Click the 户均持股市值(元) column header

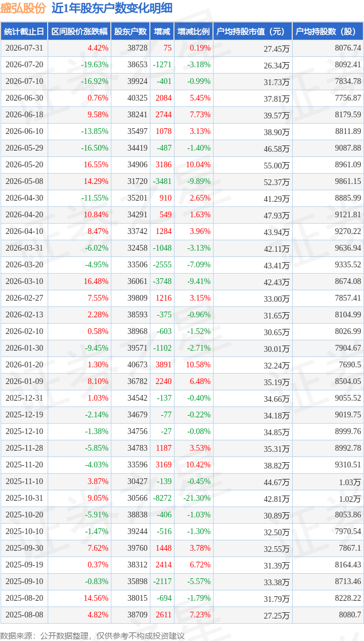[x=253, y=32]
